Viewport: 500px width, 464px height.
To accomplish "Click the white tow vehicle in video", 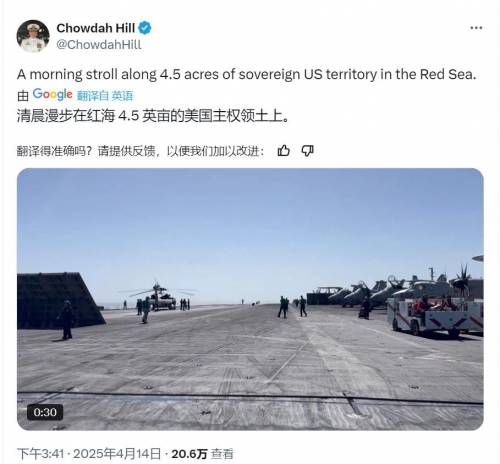I will coord(435,316).
